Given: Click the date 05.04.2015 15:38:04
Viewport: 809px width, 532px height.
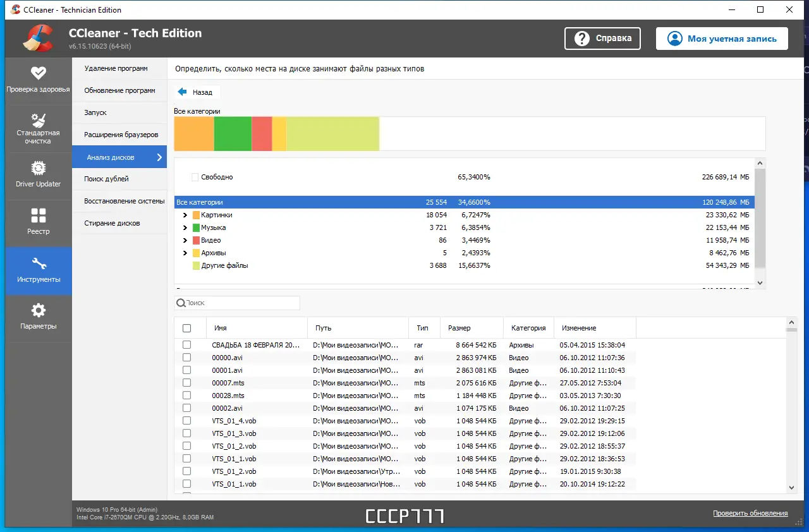Looking at the screenshot, I should point(592,345).
